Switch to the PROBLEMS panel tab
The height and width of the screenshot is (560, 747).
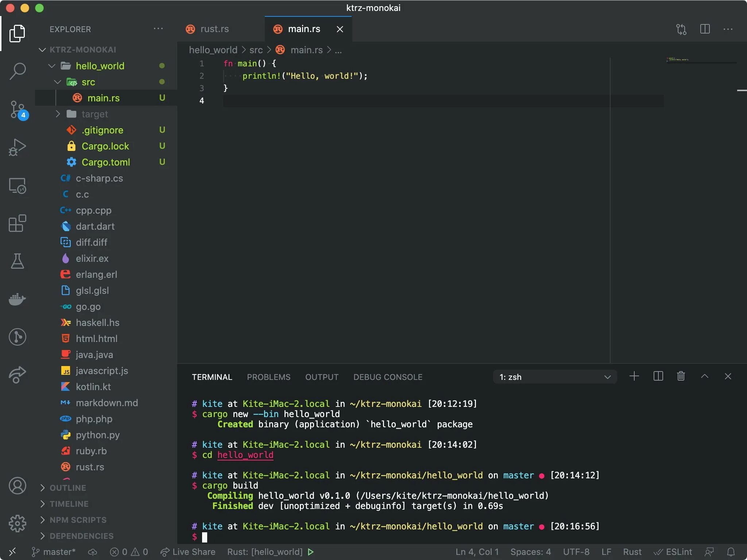[x=268, y=377]
